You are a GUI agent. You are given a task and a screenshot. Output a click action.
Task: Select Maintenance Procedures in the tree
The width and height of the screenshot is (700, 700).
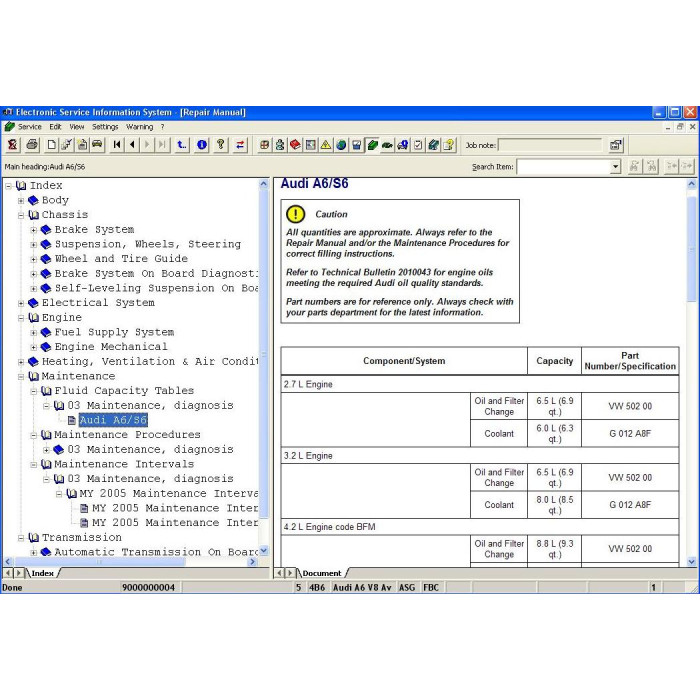point(127,434)
